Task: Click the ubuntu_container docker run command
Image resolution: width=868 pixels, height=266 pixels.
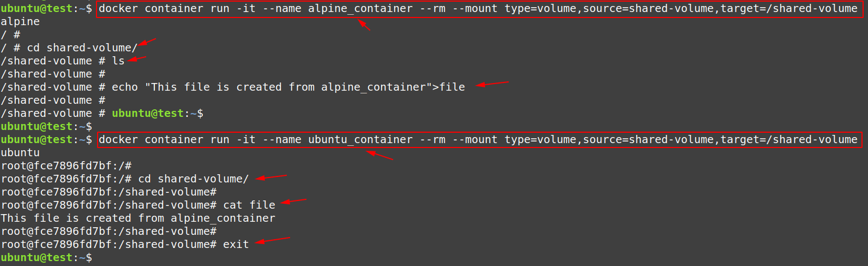Action: 479,140
